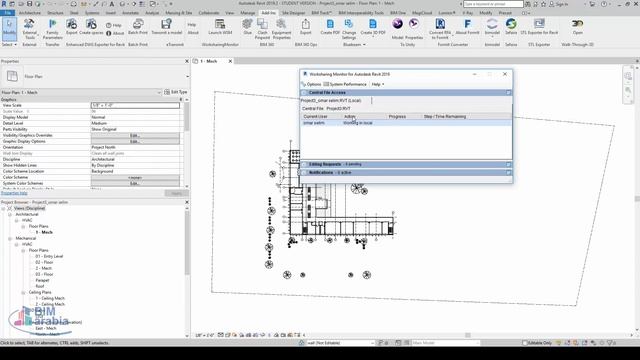Viewport: 640px width, 360px height.
Task: Open the Site Designer ribbon tab
Action: coord(293,13)
